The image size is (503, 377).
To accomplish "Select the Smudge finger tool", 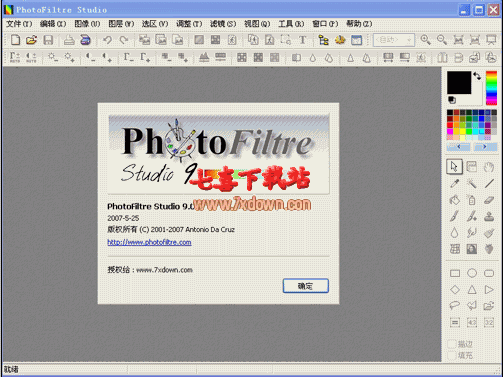I will 472,232.
